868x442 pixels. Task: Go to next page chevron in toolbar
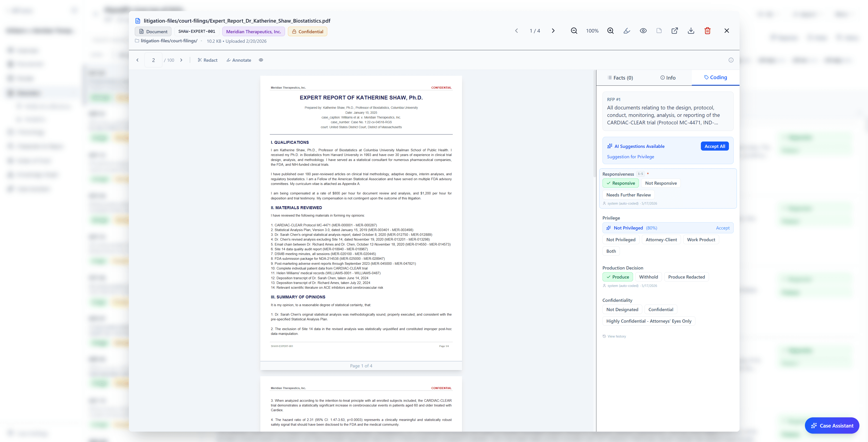(181, 60)
